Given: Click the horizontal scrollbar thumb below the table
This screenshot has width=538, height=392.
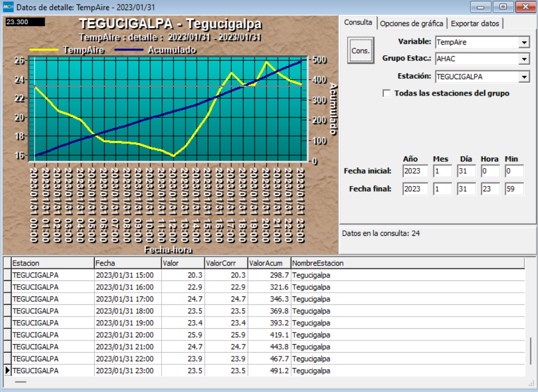Looking at the screenshot, I should [x=21, y=381].
